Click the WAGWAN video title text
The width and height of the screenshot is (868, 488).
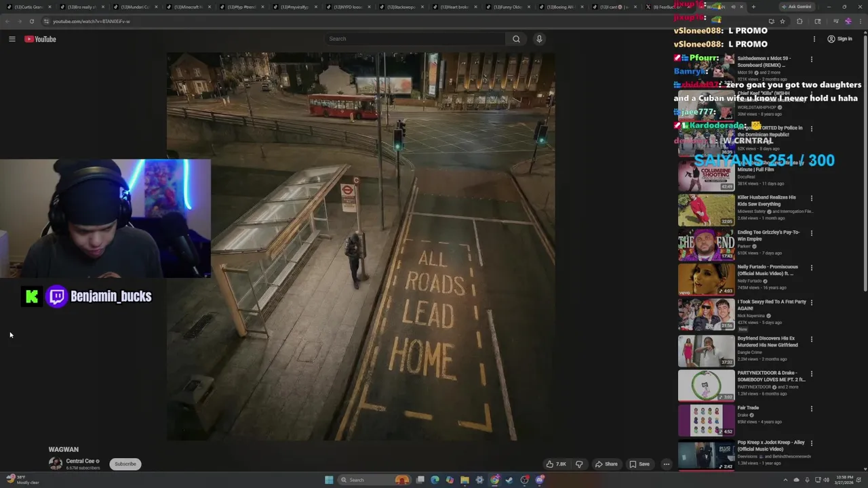coord(63,449)
